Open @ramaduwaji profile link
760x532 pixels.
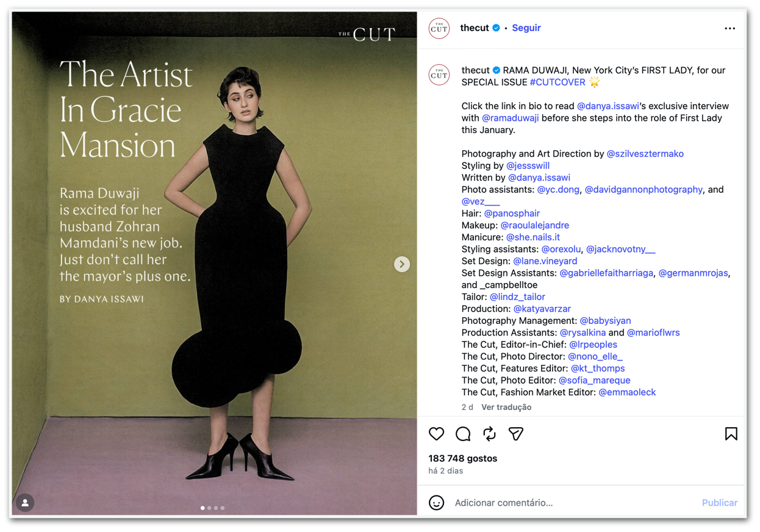(511, 118)
